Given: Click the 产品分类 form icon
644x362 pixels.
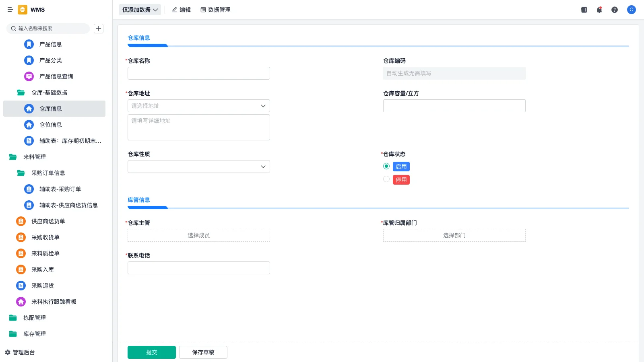Looking at the screenshot, I should tap(29, 60).
